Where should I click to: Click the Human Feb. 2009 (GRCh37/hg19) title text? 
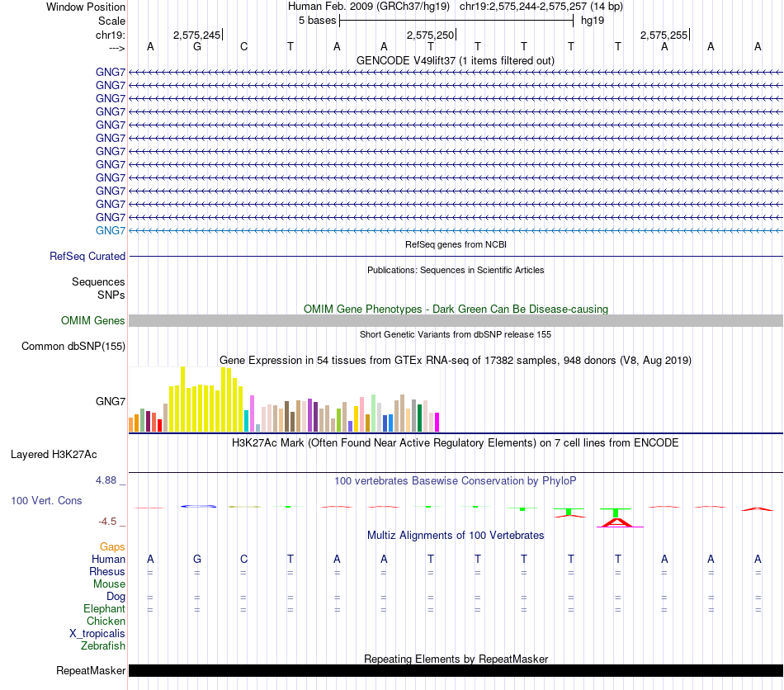click(369, 7)
